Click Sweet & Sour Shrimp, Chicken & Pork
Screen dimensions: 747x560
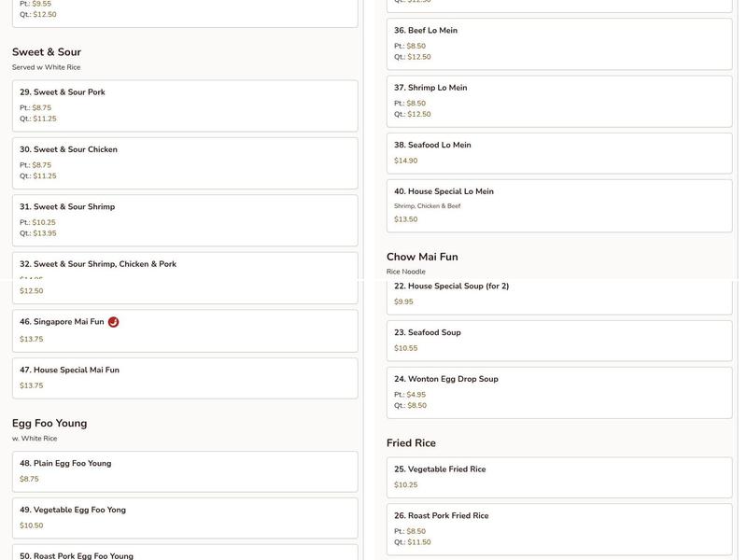[x=183, y=273]
